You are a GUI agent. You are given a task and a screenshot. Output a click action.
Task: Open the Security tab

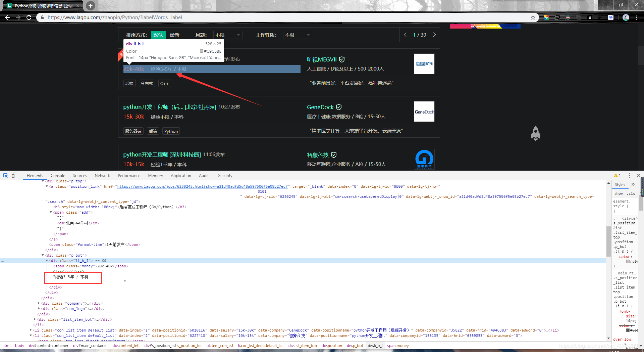(x=225, y=175)
